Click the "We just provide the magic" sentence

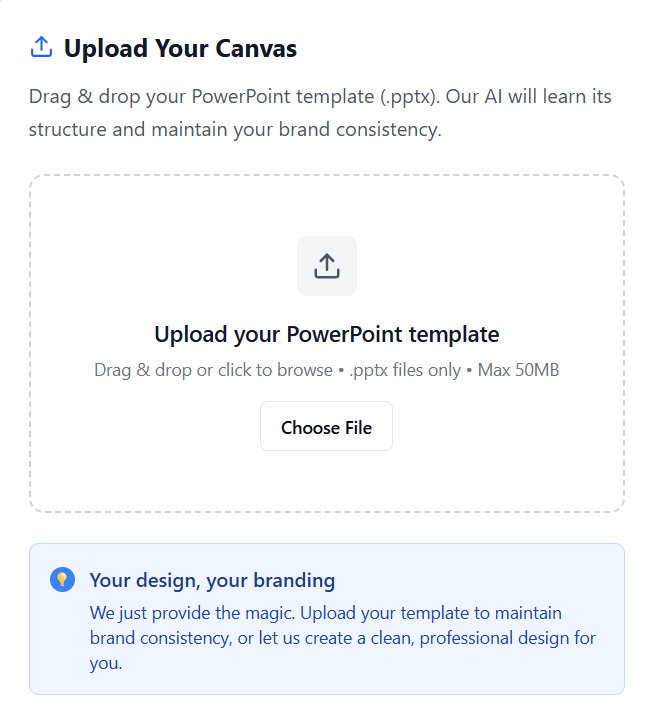coord(192,613)
